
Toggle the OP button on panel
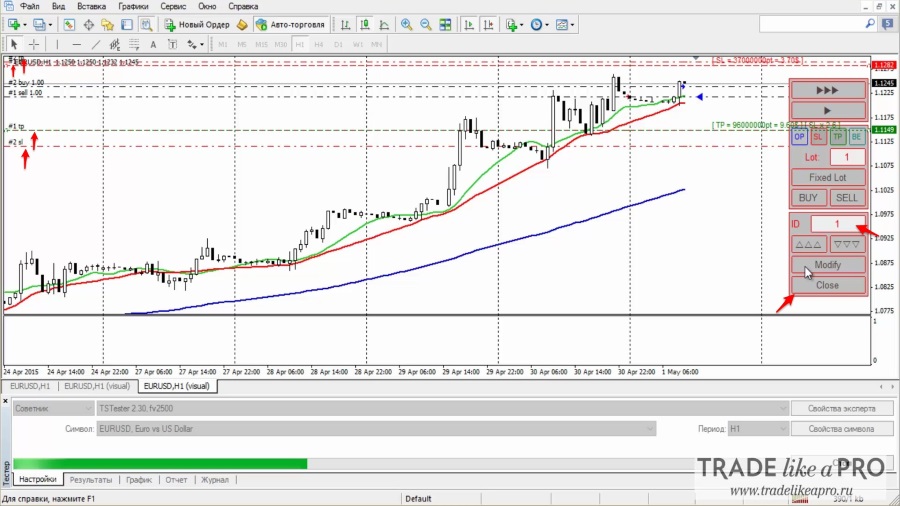click(799, 137)
